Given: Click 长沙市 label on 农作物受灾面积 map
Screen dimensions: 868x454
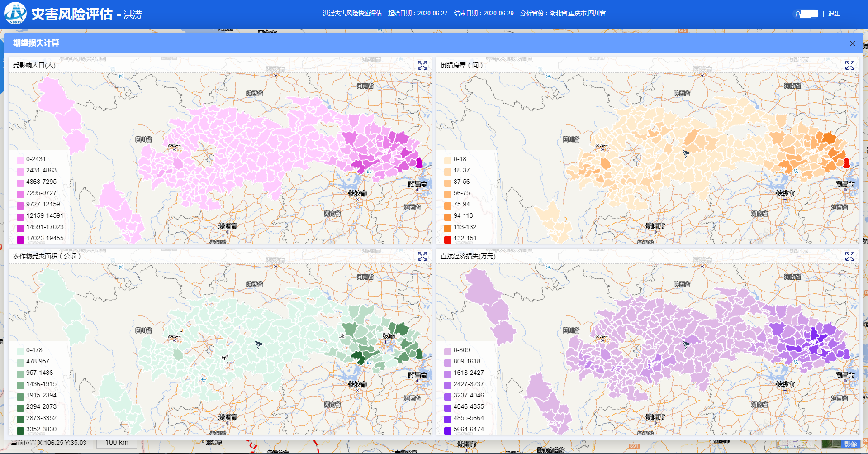Looking at the screenshot, I should pos(357,384).
